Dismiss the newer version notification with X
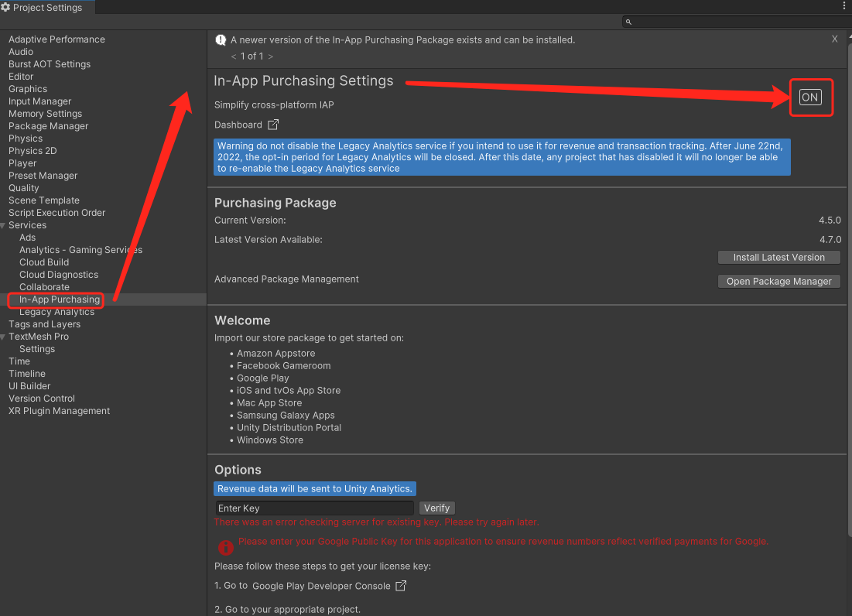Viewport: 852px width, 616px height. point(834,39)
